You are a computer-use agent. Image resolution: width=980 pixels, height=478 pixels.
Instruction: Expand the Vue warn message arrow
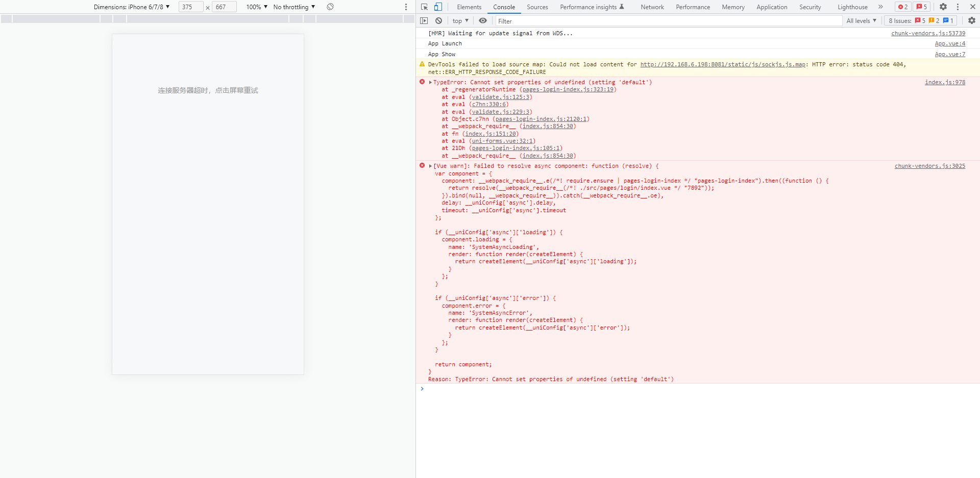[x=430, y=166]
